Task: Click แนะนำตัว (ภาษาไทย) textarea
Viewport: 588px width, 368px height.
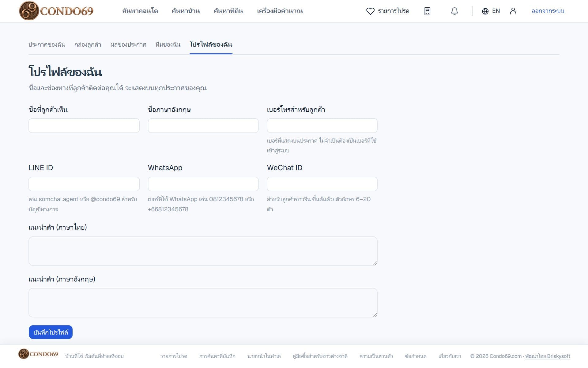Action: [203, 251]
